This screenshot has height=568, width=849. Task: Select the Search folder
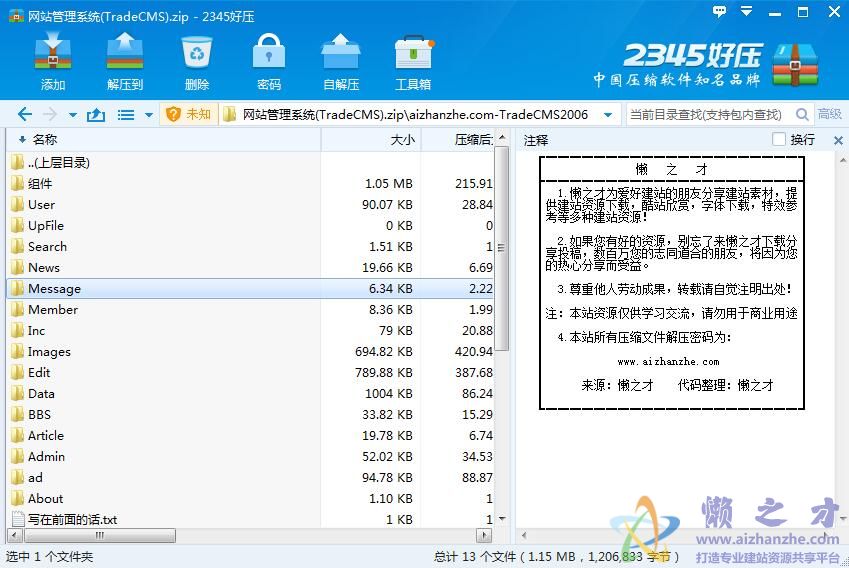(250, 246)
